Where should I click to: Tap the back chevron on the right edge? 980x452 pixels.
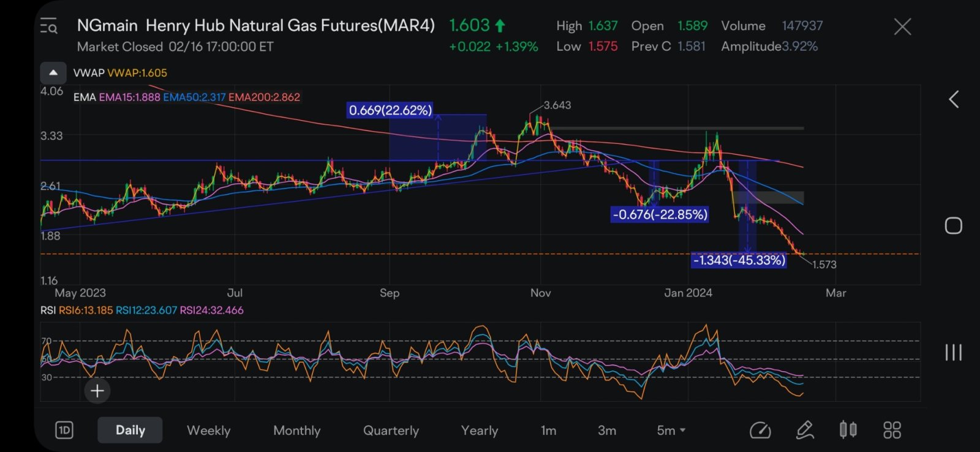[954, 99]
